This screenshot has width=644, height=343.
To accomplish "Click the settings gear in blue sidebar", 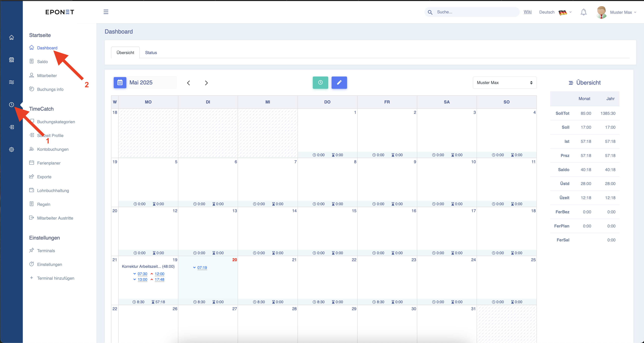I will click(x=11, y=150).
